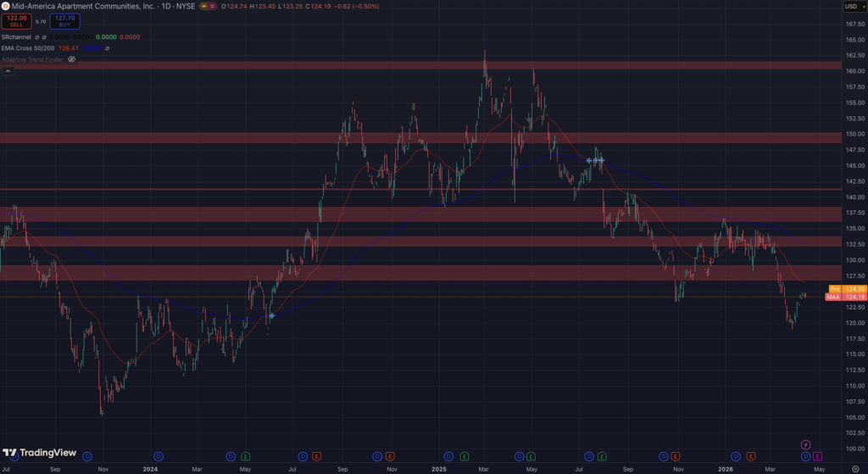Open the USD currency dropdown
This screenshot has width=868, height=474.
point(854,6)
